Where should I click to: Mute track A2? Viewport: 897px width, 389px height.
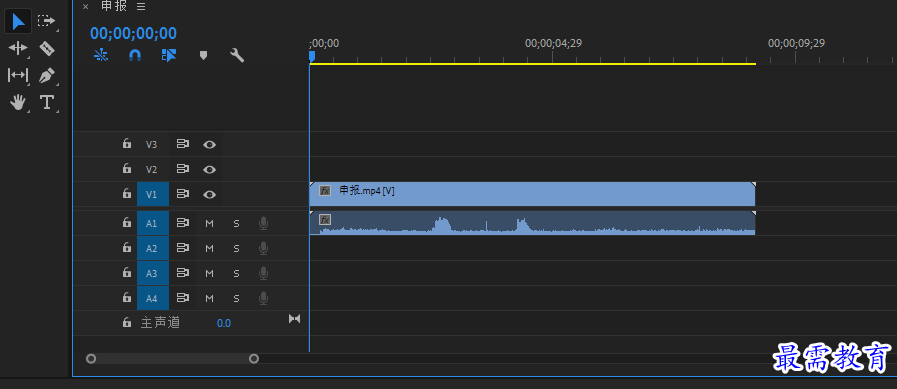[x=209, y=248]
